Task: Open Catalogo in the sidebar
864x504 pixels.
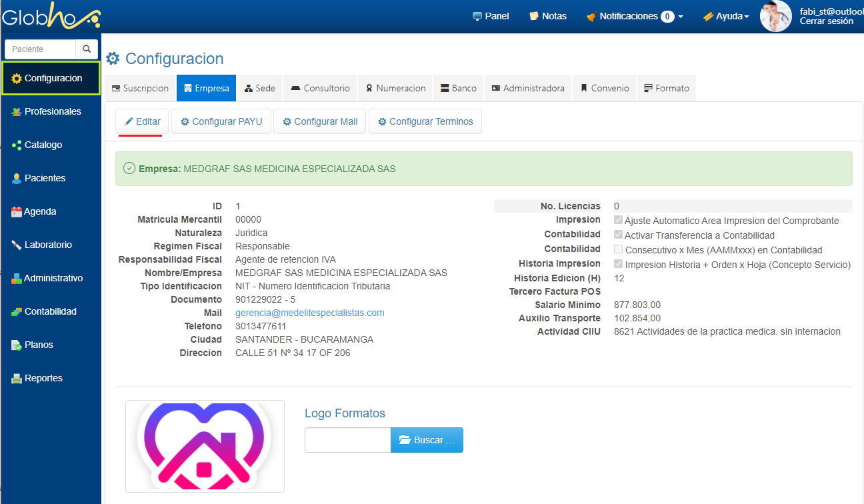Action: pyautogui.click(x=43, y=145)
